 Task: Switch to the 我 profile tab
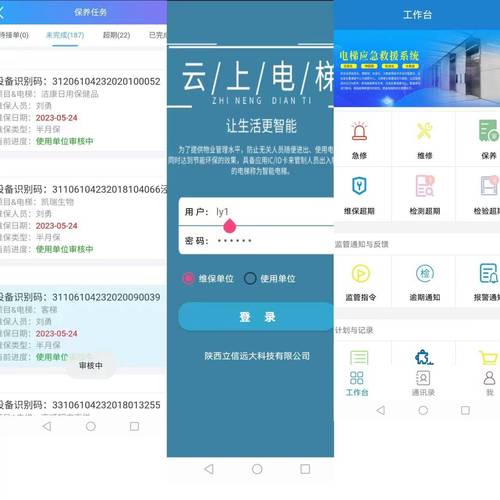pyautogui.click(x=489, y=384)
